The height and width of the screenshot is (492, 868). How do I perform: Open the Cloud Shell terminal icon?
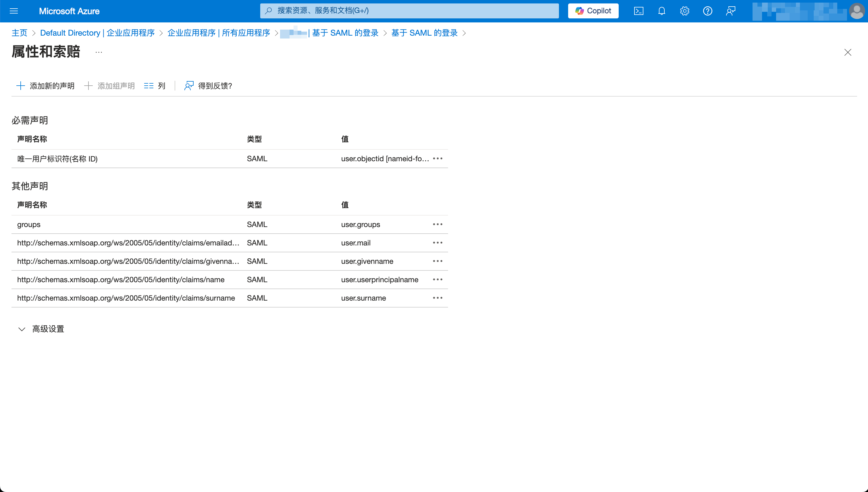(638, 11)
